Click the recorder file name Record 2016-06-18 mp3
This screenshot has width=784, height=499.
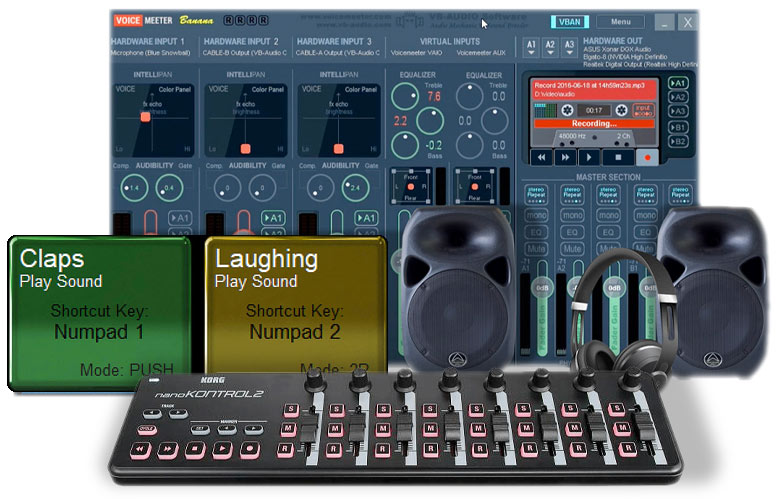(x=590, y=86)
